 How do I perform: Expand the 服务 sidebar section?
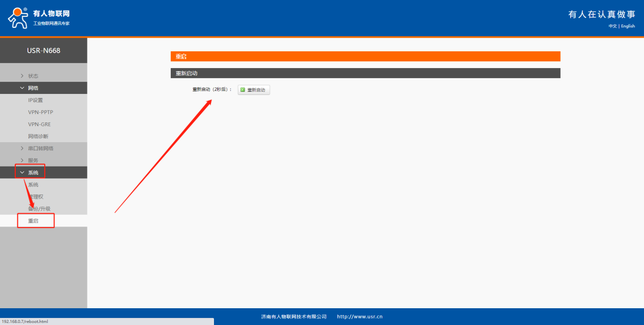[33, 160]
